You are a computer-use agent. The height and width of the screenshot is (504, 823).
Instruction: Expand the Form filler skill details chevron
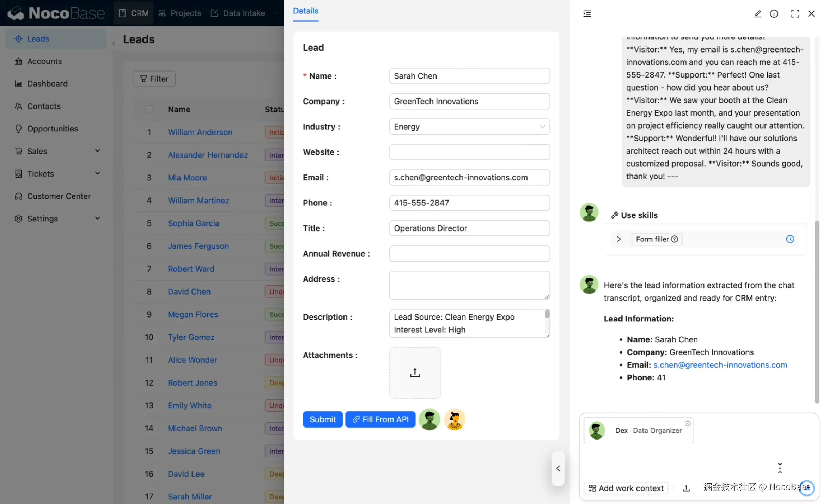[x=618, y=239]
